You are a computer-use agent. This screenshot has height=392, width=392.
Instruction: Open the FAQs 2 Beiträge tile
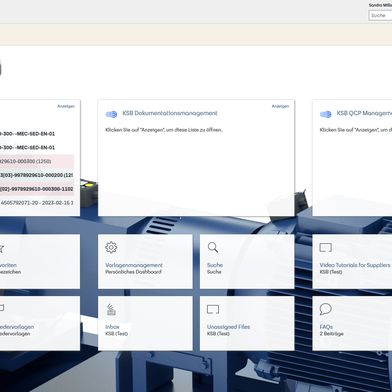pyautogui.click(x=352, y=323)
